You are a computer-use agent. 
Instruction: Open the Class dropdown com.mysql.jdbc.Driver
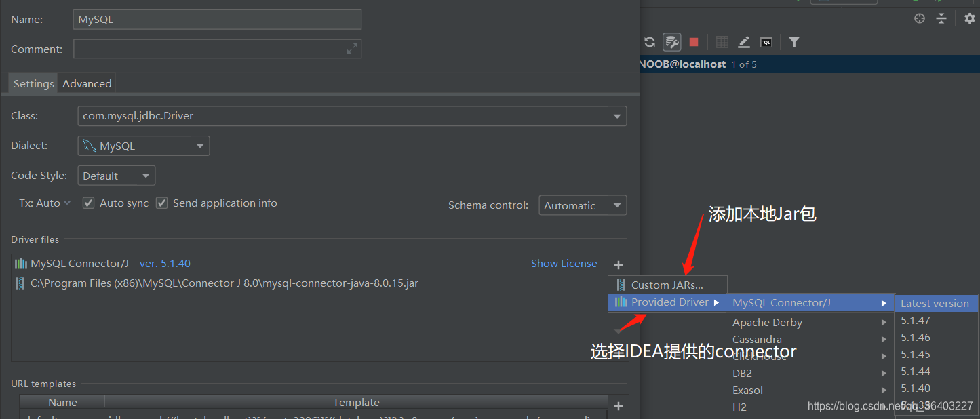(x=352, y=116)
